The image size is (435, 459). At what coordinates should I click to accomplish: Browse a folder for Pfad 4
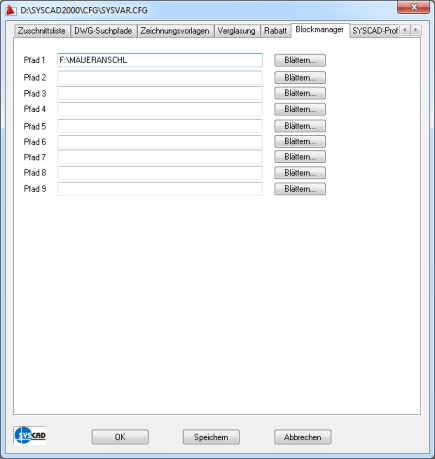(x=300, y=109)
